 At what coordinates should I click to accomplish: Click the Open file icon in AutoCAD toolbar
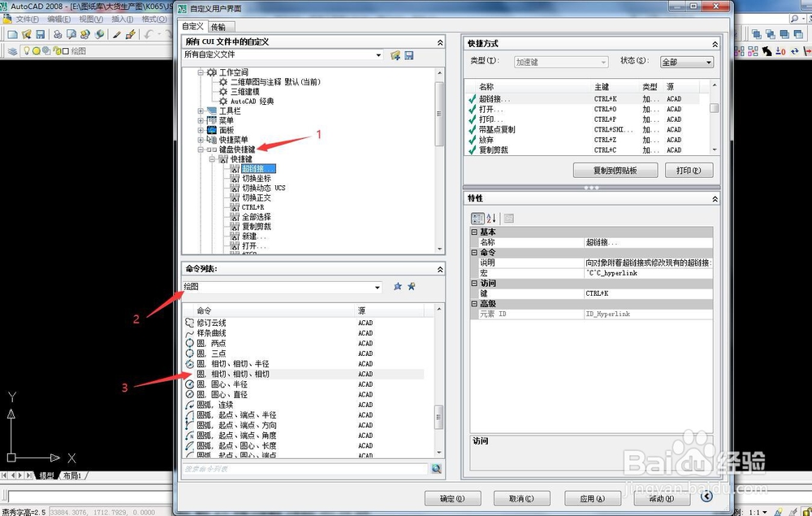point(27,34)
